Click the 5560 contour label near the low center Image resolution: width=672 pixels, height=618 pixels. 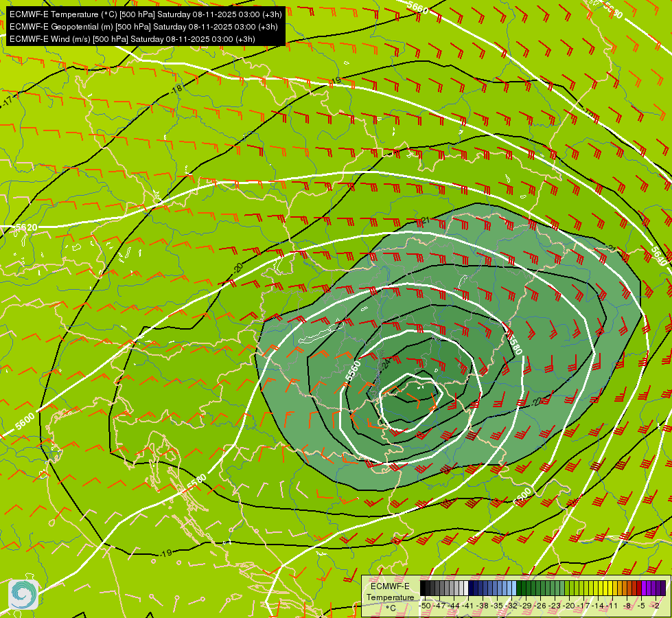[353, 371]
